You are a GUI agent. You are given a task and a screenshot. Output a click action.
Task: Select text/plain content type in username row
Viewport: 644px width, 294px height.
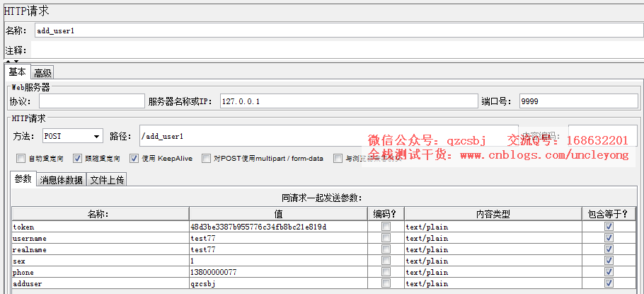pyautogui.click(x=493, y=238)
